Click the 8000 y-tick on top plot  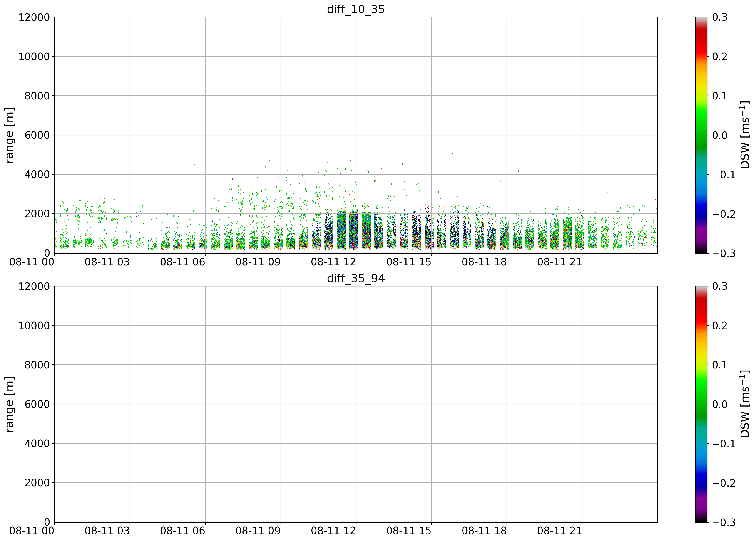click(x=37, y=96)
